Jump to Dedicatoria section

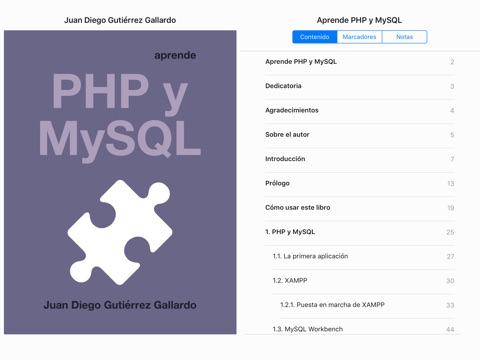point(360,86)
